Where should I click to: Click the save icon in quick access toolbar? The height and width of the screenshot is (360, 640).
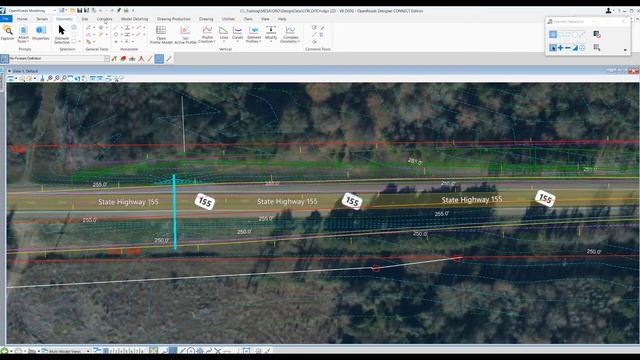(x=80, y=10)
